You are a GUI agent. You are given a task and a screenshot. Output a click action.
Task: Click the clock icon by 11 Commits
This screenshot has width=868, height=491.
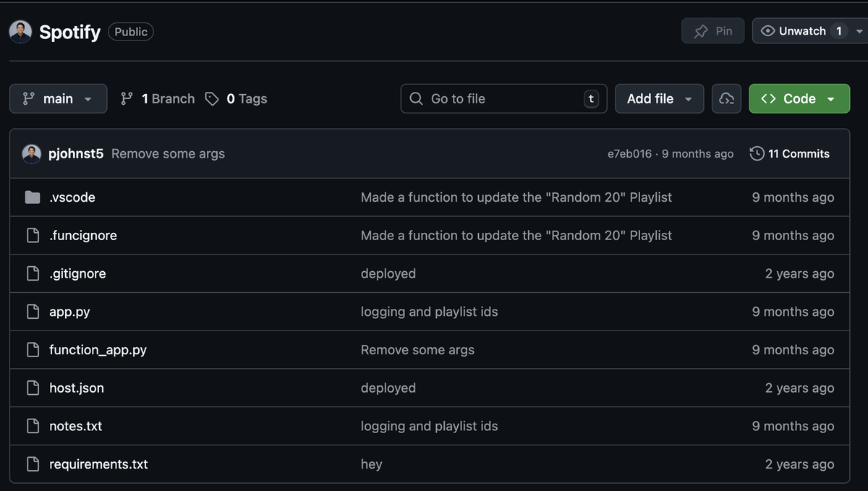click(x=757, y=153)
